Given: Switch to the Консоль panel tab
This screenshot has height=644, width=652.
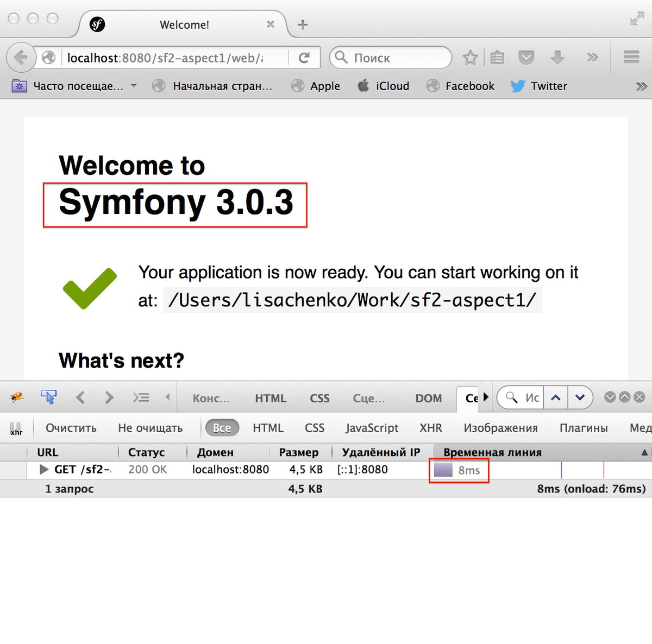Looking at the screenshot, I should [x=211, y=398].
